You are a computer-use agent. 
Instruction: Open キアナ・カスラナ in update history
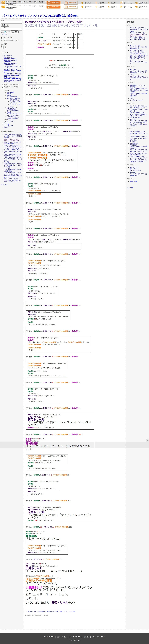tap(135, 45)
